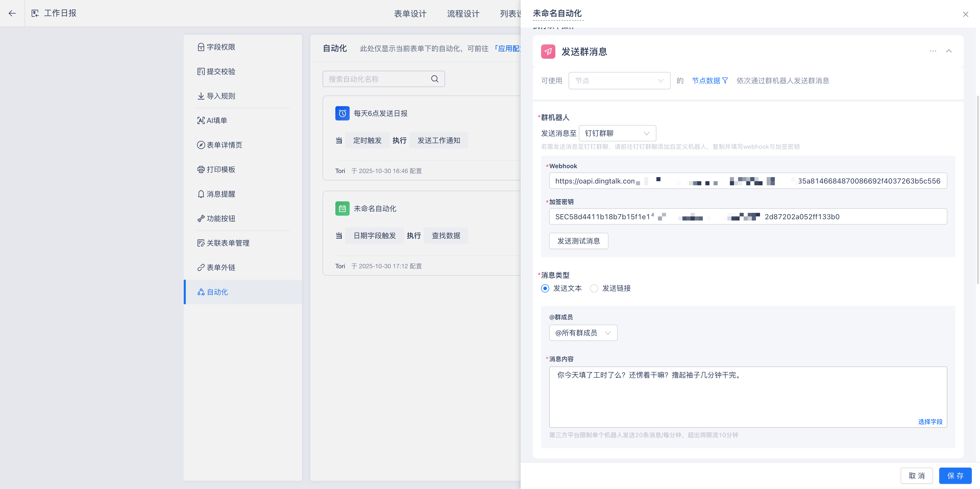Click into the 消息内容 text area
Screen dimensions: 980x489
point(748,397)
